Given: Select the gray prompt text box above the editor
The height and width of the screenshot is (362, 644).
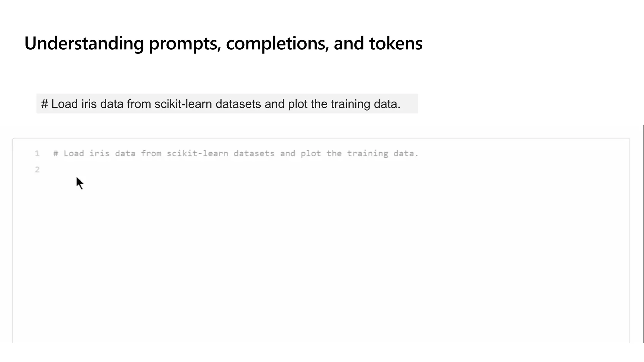Looking at the screenshot, I should point(227,104).
